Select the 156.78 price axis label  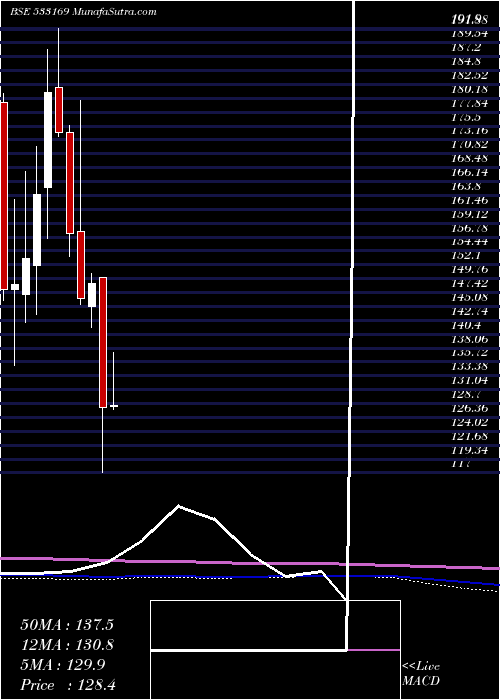pos(469,228)
